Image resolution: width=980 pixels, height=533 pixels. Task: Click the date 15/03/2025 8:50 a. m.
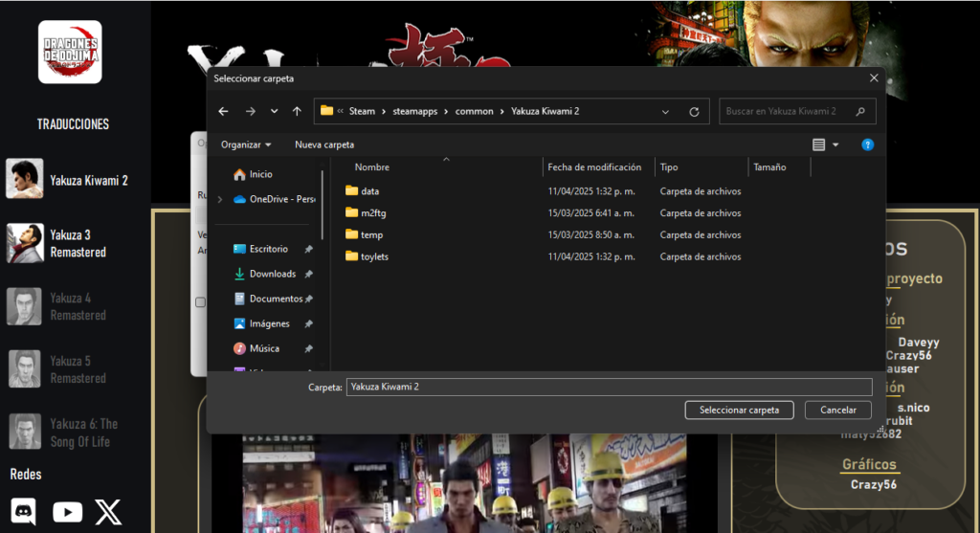(591, 235)
